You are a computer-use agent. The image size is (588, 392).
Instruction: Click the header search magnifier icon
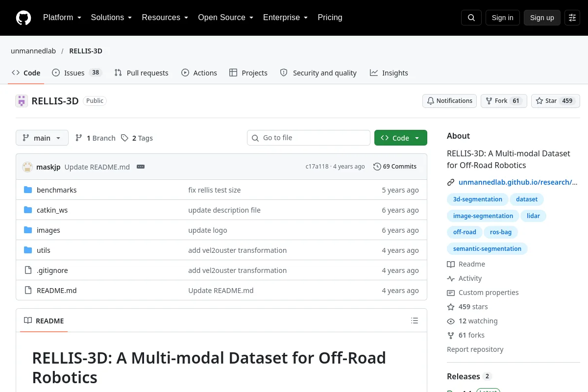point(471,18)
